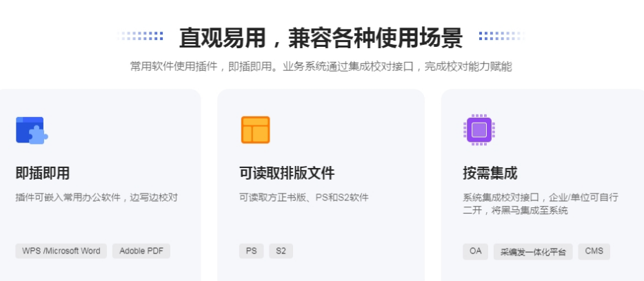Open the 即插即用 card title
Screen dimensions: 644x281
click(x=43, y=173)
